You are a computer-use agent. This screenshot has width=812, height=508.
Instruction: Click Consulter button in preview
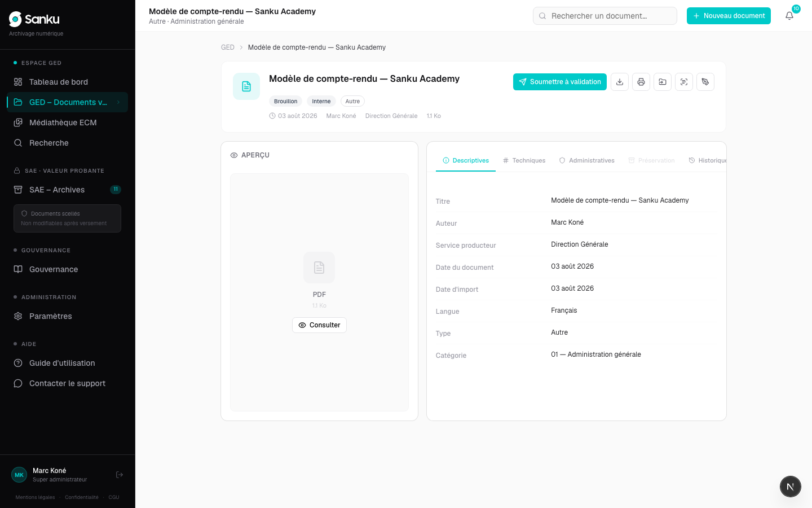coord(319,325)
